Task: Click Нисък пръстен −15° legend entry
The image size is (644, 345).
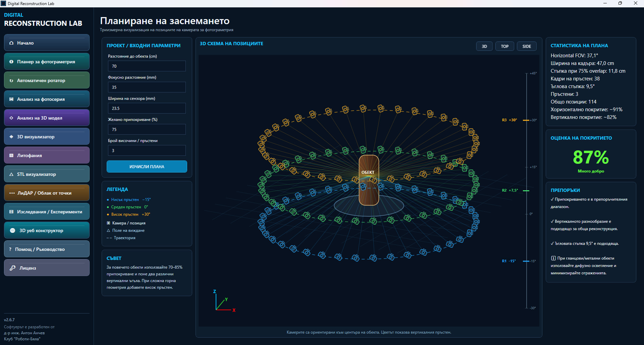Action: point(129,200)
